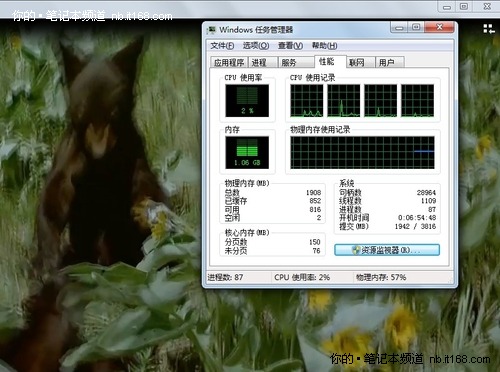Image resolution: width=500 pixels, height=372 pixels.
Task: Restore the background video player window
Action: tap(464, 7)
